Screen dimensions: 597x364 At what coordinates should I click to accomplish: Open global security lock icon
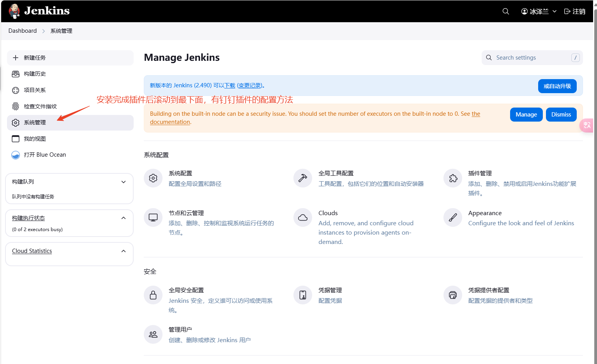click(x=153, y=295)
